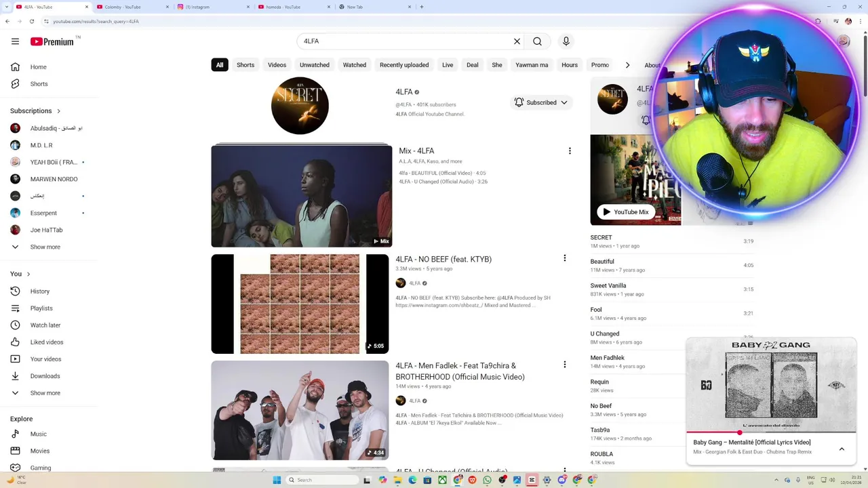Open Music in the Explore section
Viewport: 868px width, 488px height.
coord(38,434)
